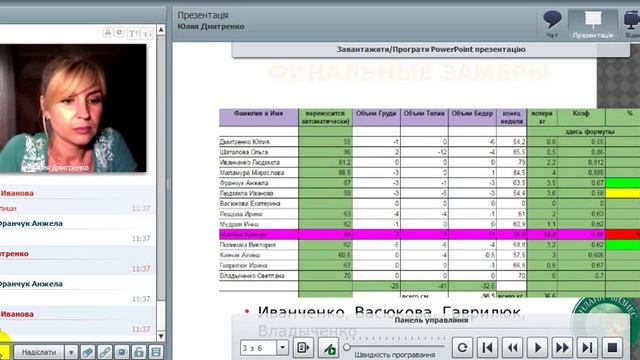Image resolution: width=640 pixels, height=360 pixels.
Task: Click the table row 'Мудрая Инна'
Action: (429, 224)
